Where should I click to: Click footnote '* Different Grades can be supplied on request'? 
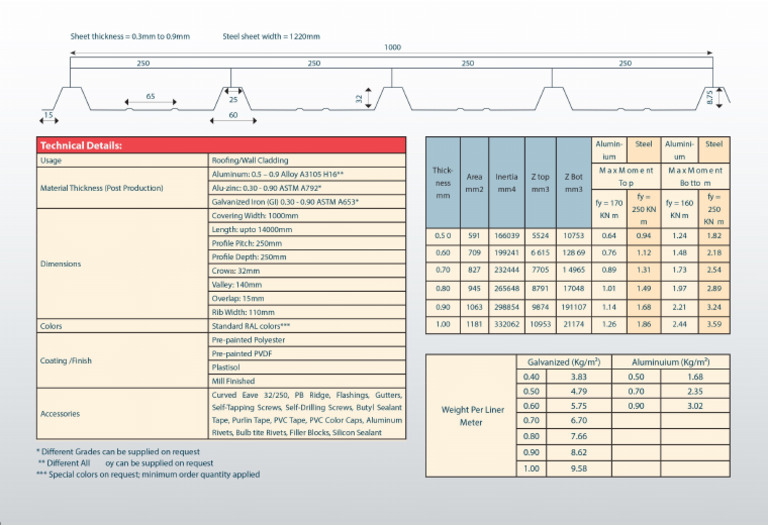(x=118, y=452)
